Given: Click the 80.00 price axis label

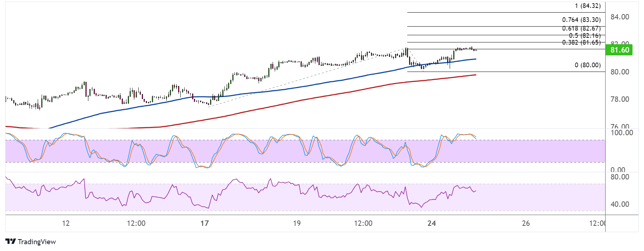Looking at the screenshot, I should point(620,72).
